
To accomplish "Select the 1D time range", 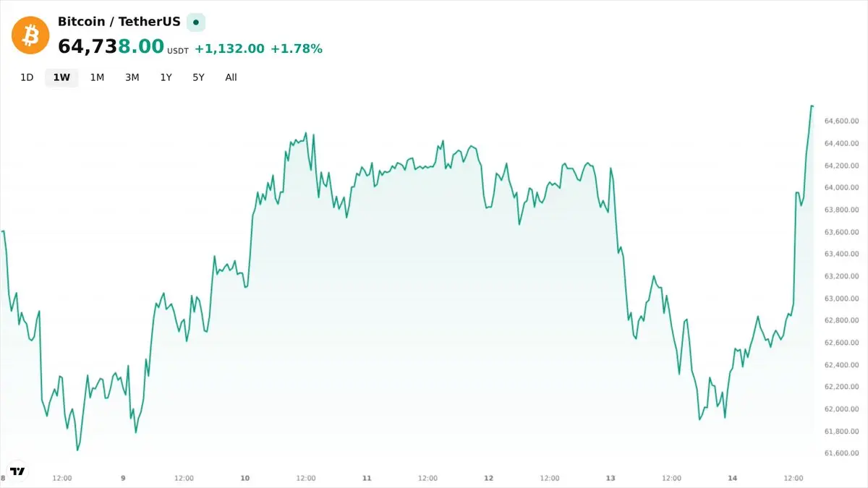I will tap(27, 77).
